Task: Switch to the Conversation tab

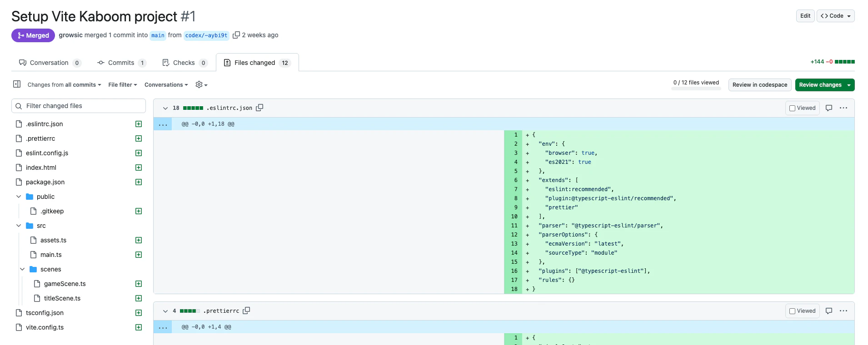Action: (x=50, y=63)
